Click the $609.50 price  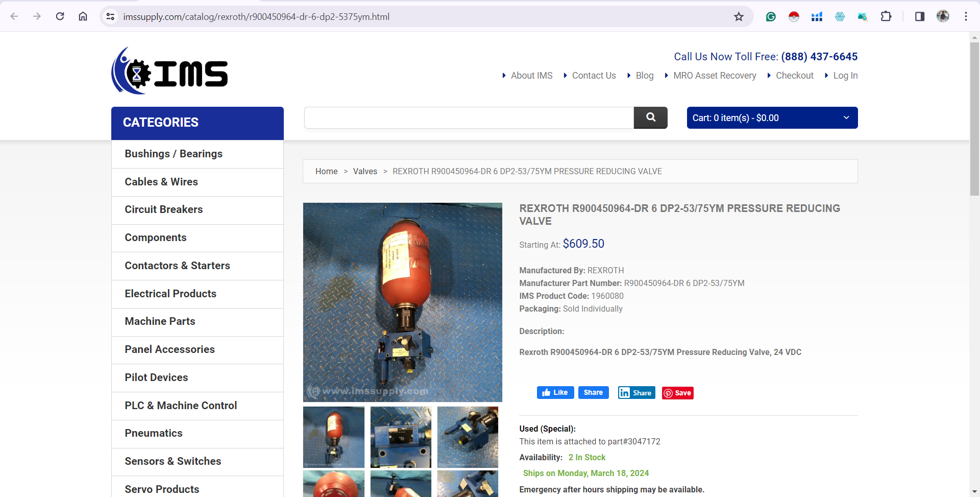583,244
